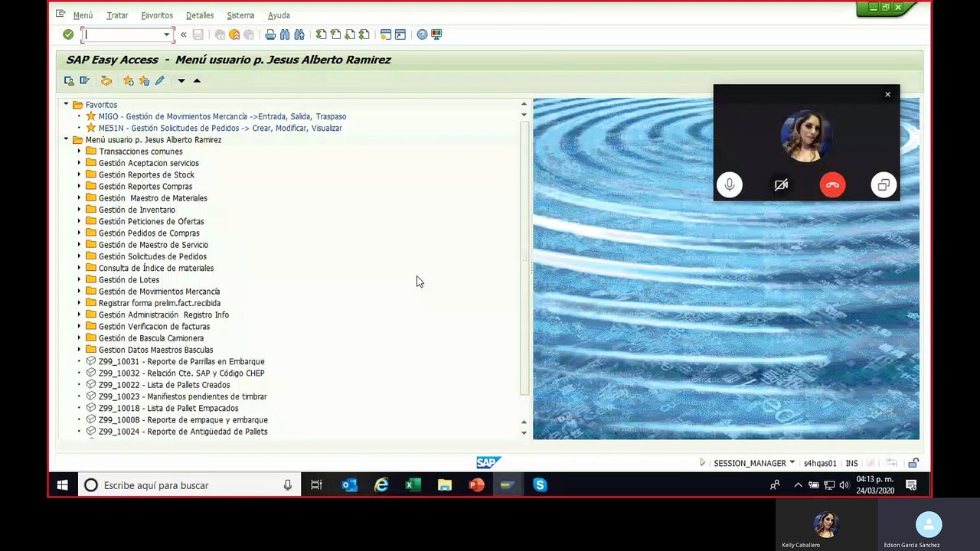The height and width of the screenshot is (551, 980).
Task: Select MIGO favorite transaction entry
Action: (222, 116)
